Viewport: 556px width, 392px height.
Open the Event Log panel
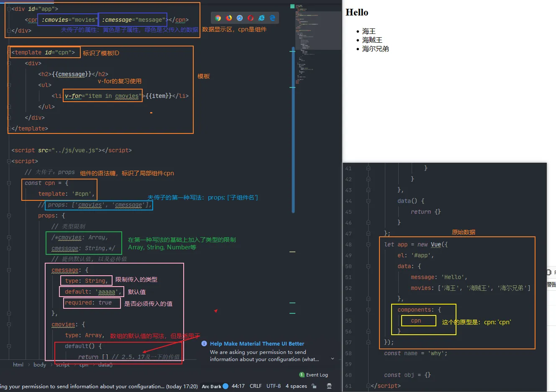[317, 375]
